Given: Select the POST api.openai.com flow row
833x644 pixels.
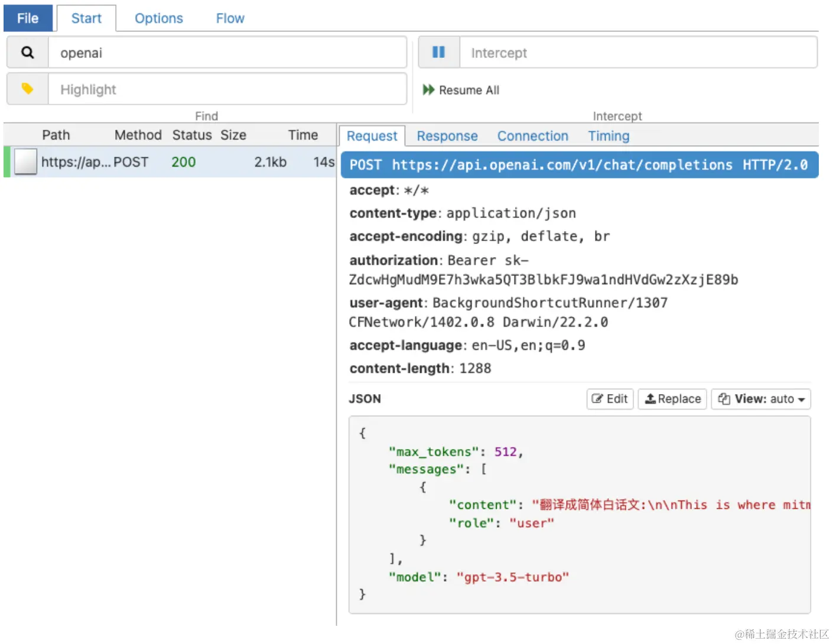Looking at the screenshot, I should coord(177,162).
